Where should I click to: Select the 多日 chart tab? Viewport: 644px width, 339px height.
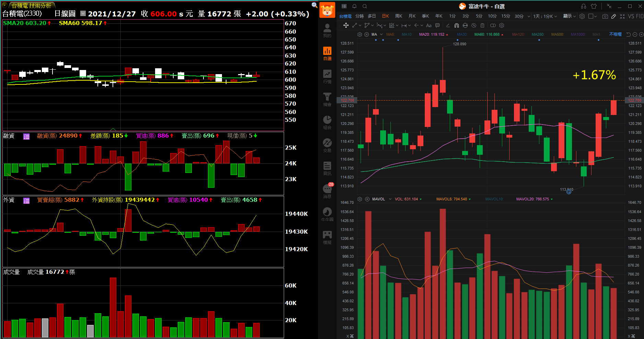(372, 16)
